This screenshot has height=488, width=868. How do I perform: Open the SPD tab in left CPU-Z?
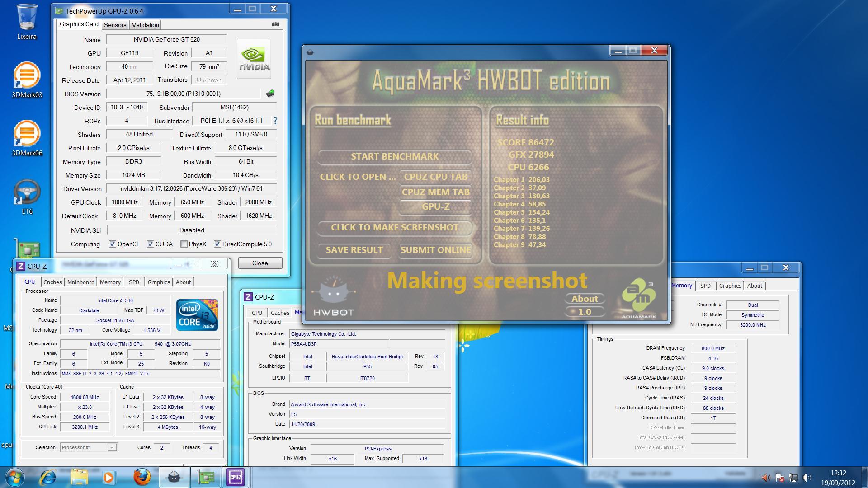tap(134, 282)
